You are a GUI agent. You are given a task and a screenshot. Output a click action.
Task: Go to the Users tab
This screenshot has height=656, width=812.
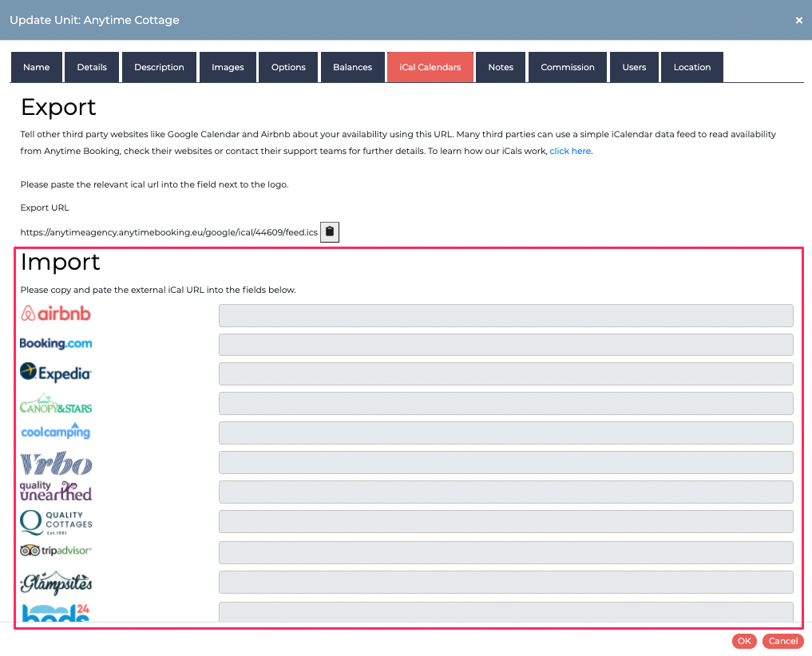tap(634, 67)
